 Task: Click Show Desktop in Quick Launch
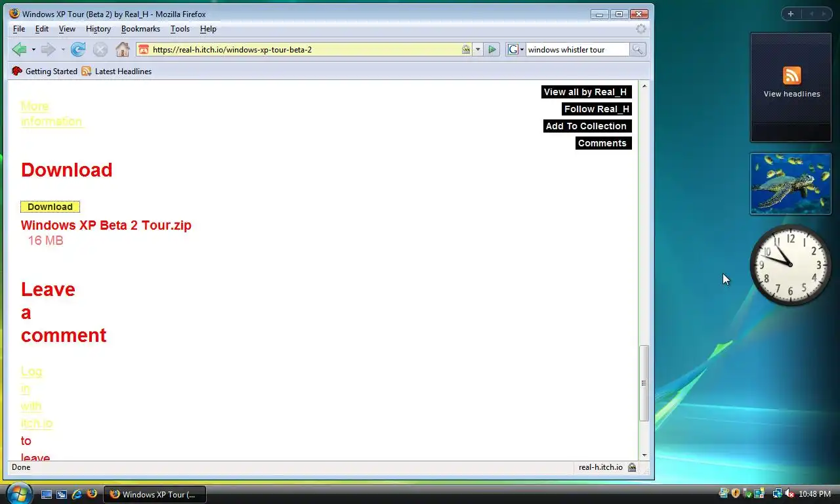[47, 494]
